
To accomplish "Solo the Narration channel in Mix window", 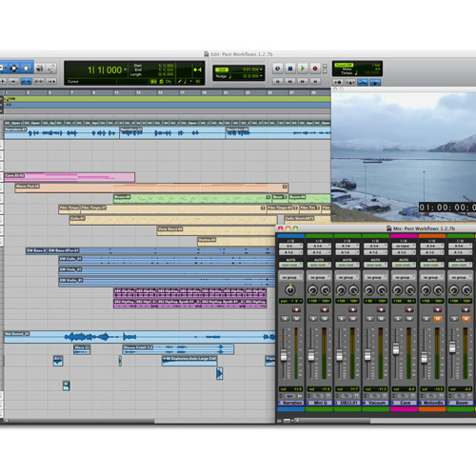I will [285, 318].
